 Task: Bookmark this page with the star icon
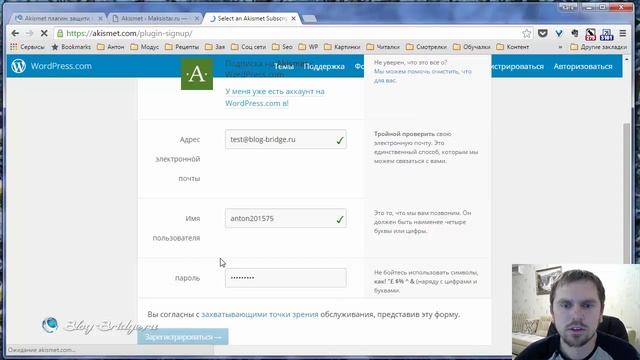pos(527,33)
